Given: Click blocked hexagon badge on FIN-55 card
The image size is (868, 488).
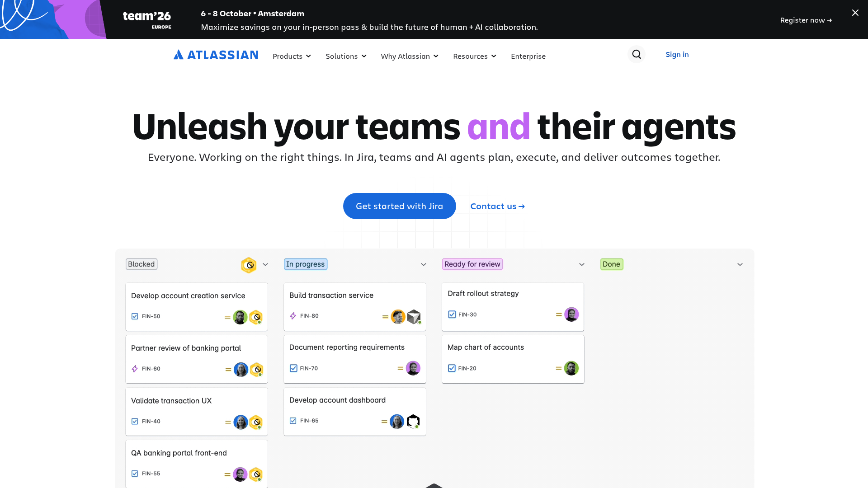Looking at the screenshot, I should tap(256, 474).
